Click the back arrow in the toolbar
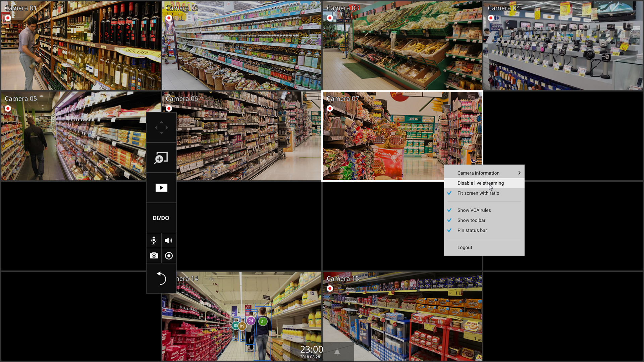Image resolution: width=644 pixels, height=362 pixels. pos(161,278)
